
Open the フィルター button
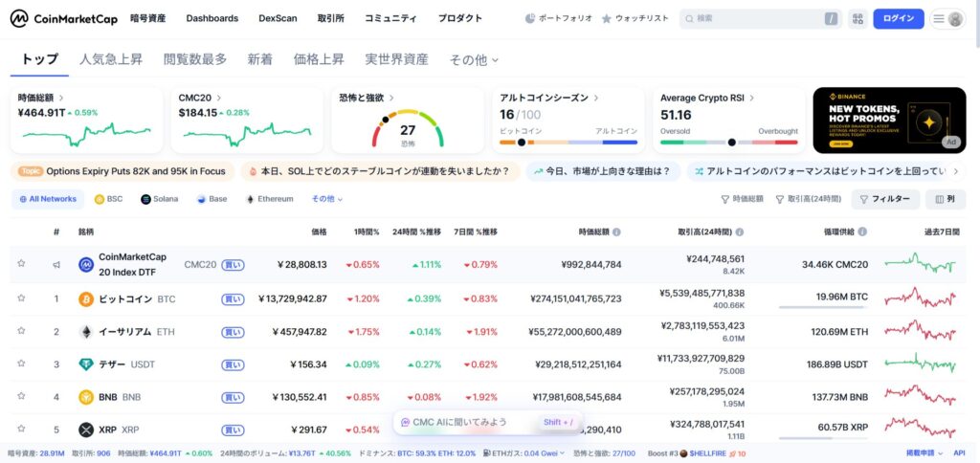click(x=885, y=199)
